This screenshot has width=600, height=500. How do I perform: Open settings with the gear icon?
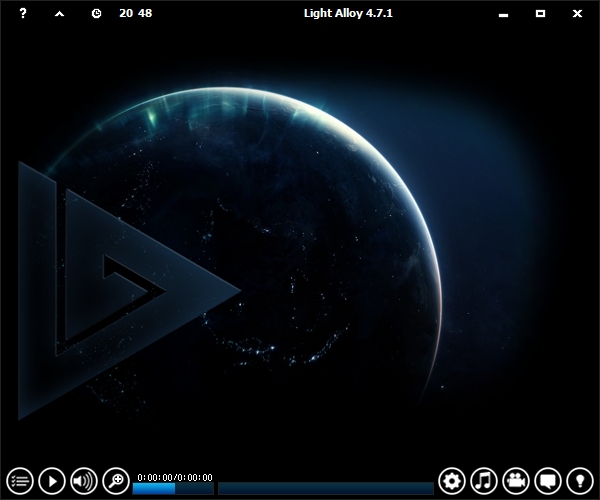[x=452, y=481]
